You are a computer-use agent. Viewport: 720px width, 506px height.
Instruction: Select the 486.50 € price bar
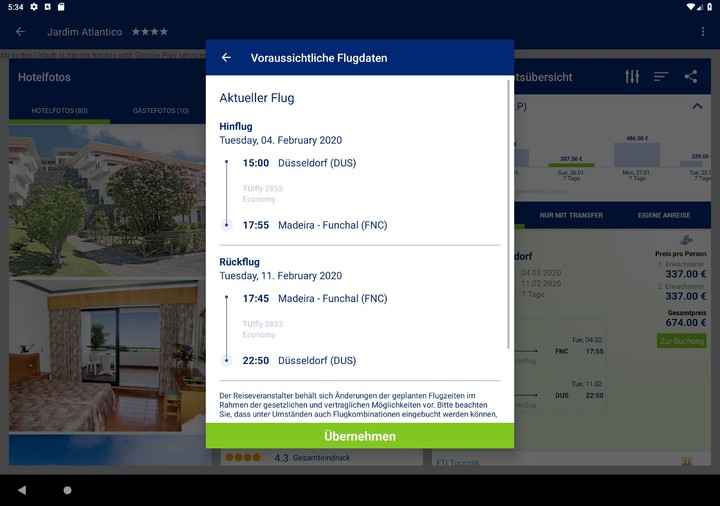click(x=636, y=155)
